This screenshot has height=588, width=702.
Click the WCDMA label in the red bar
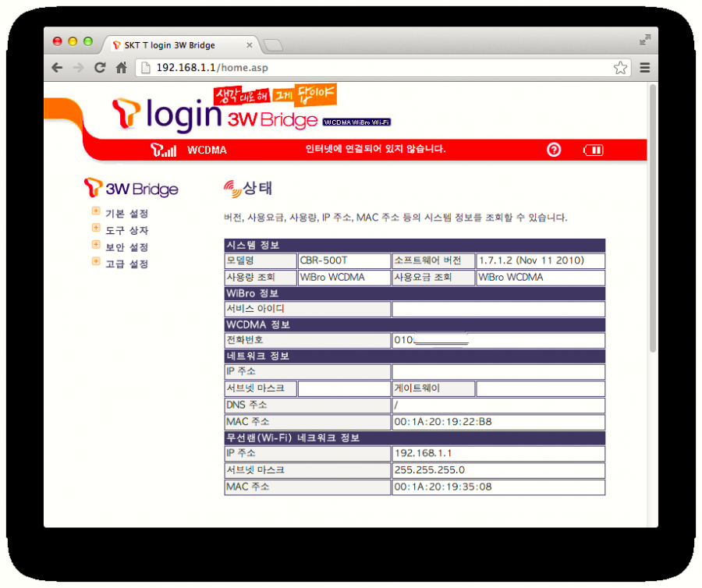[207, 150]
